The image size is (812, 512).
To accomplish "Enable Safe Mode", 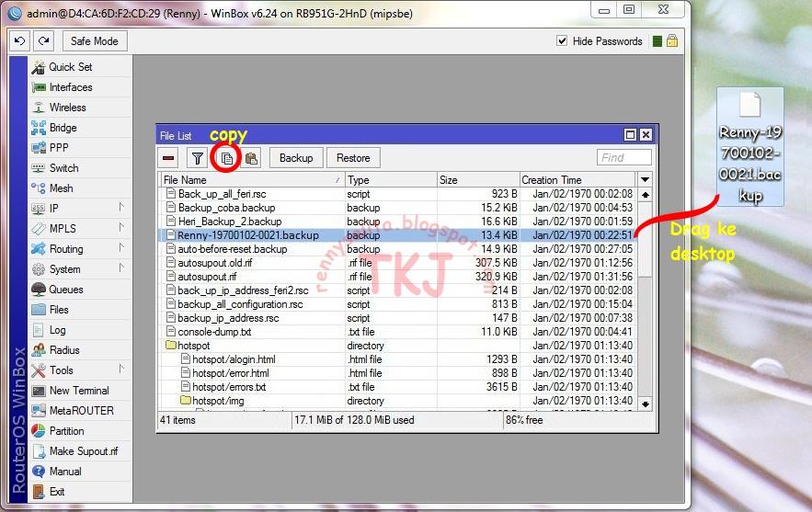I will click(94, 40).
